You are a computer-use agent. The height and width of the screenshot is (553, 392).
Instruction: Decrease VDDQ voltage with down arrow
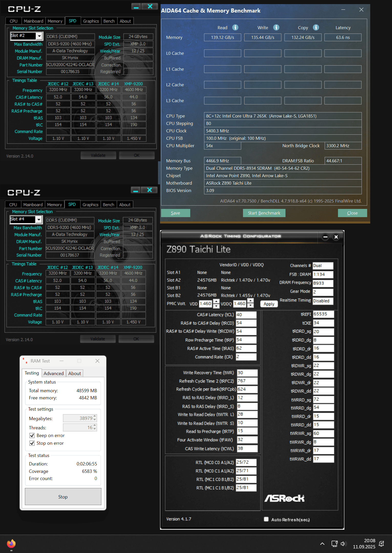pyautogui.click(x=251, y=305)
